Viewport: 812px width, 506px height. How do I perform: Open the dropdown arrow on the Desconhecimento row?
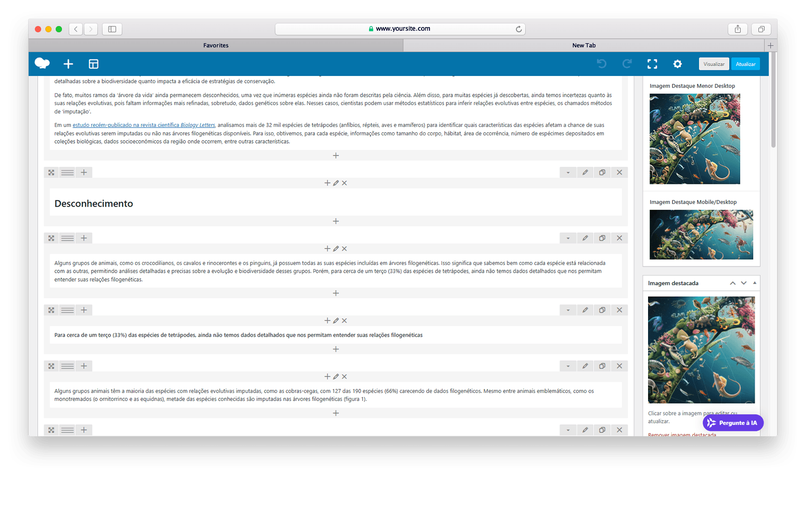(568, 172)
